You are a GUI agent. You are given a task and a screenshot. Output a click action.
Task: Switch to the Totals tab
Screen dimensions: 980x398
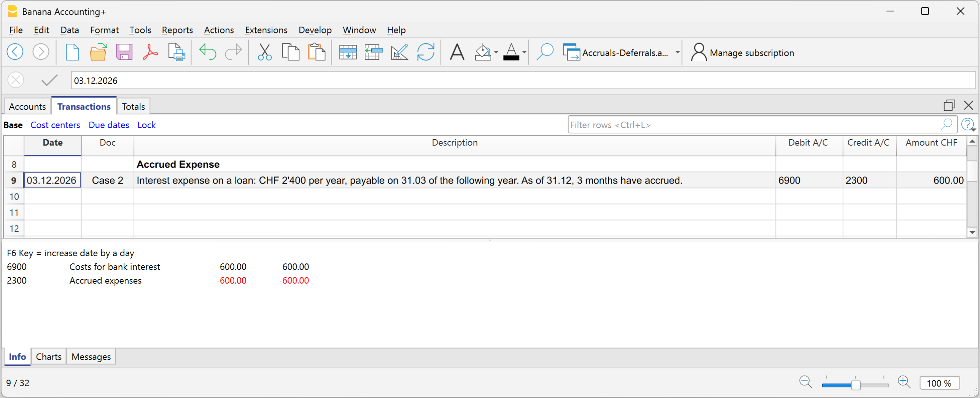pos(134,106)
